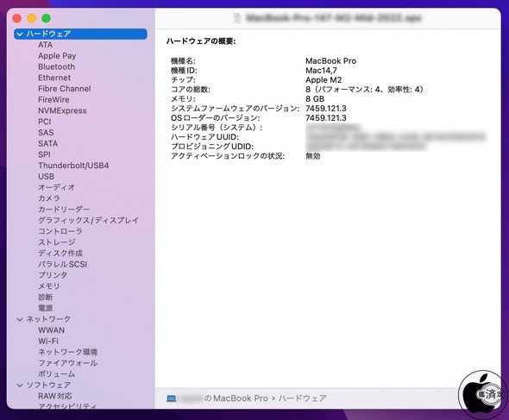Screen dimensions: 509x420
Task: Click the model name value MacBook Pro
Action: 330,61
